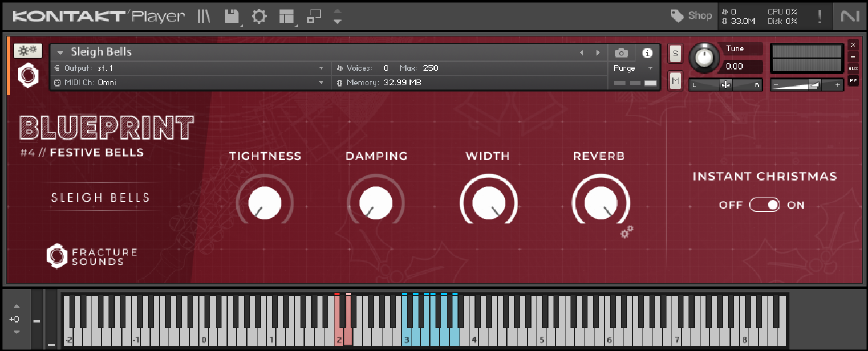The width and height of the screenshot is (868, 351).
Task: Mute the Sleigh Bells instrument
Action: coord(675,80)
